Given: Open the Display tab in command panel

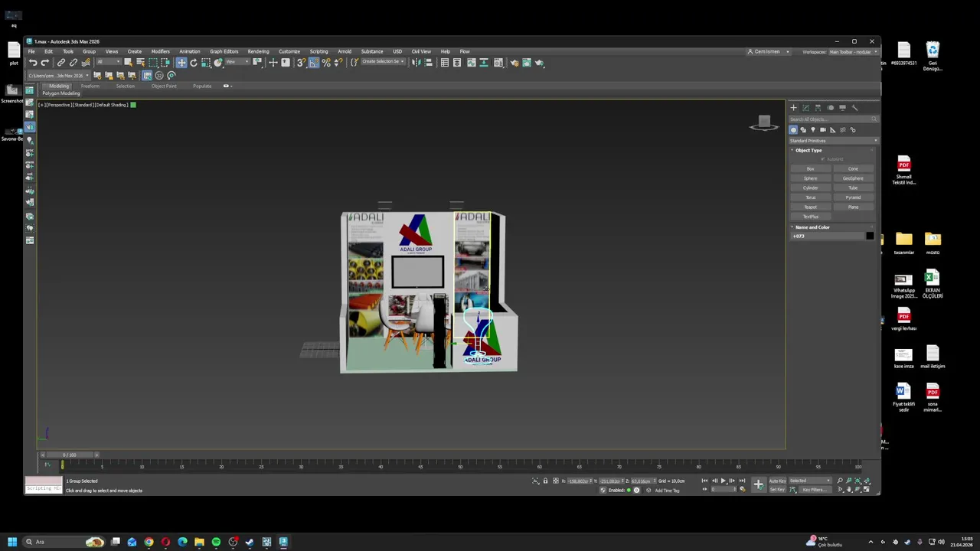Looking at the screenshot, I should click(842, 108).
